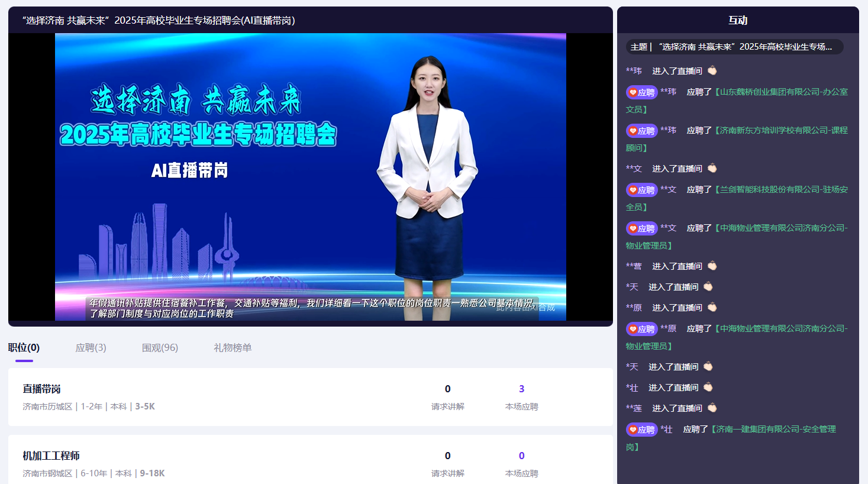The width and height of the screenshot is (868, 484).
Task: Click clapping hands icon after **原 entered
Action: click(x=712, y=307)
